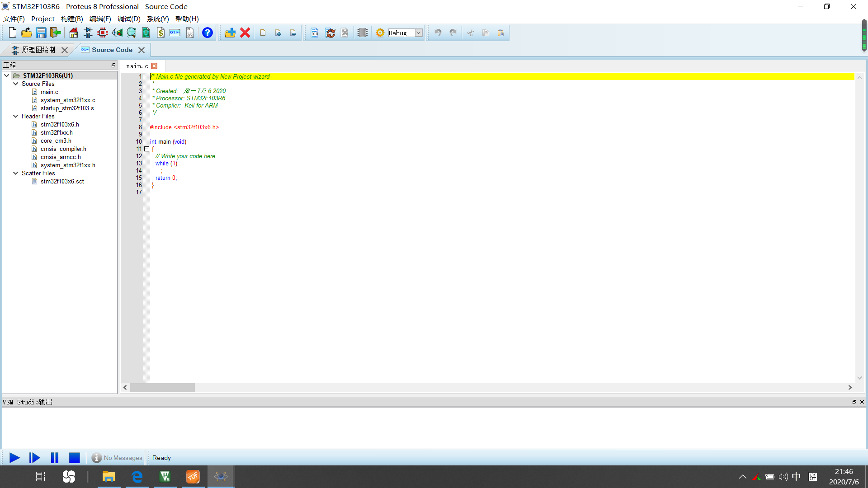Switch to the 原理图绘制 tab
Viewport: 868px width, 488px height.
(38, 50)
